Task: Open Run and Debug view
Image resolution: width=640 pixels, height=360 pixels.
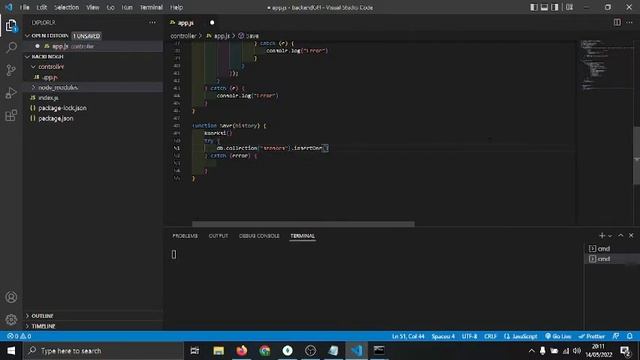Action: (x=11, y=93)
